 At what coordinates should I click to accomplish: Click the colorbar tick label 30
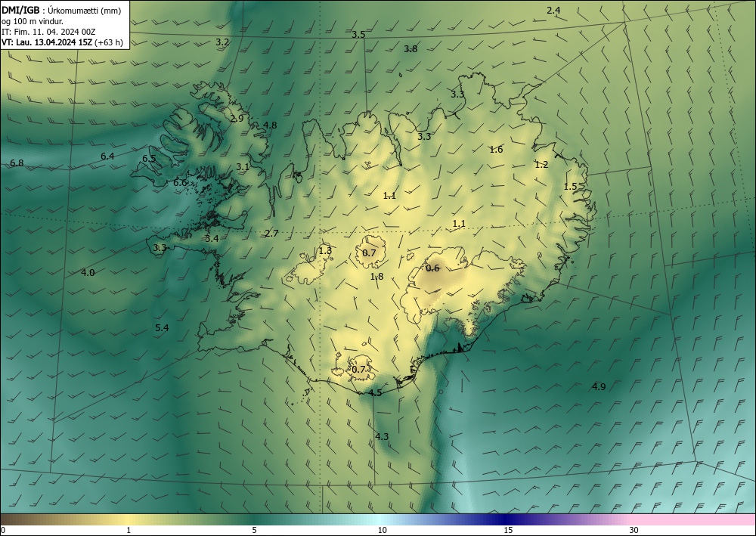tap(634, 530)
